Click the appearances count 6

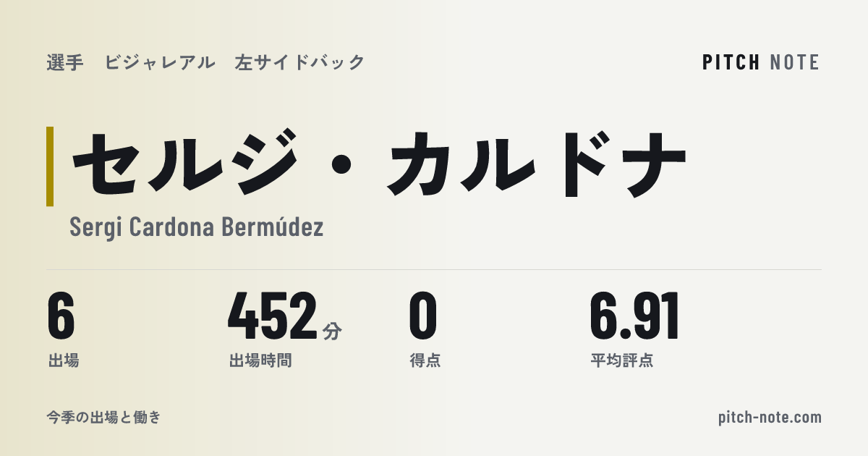[61, 316]
